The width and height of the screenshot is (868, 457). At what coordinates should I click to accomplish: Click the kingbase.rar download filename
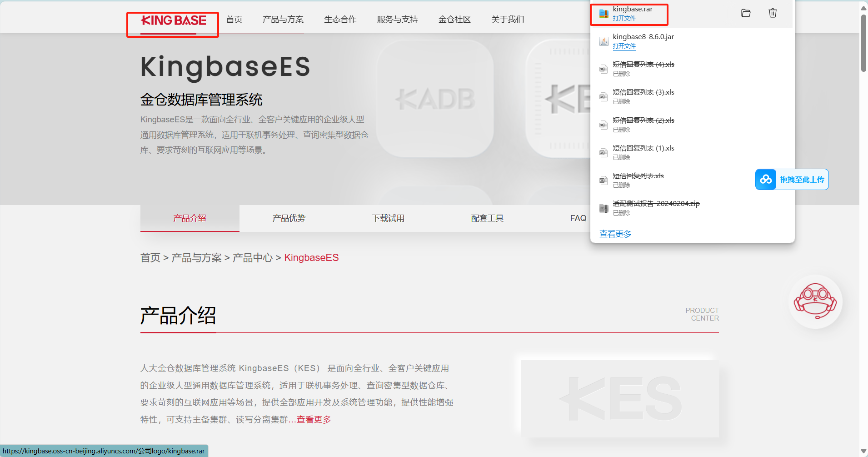click(x=633, y=9)
